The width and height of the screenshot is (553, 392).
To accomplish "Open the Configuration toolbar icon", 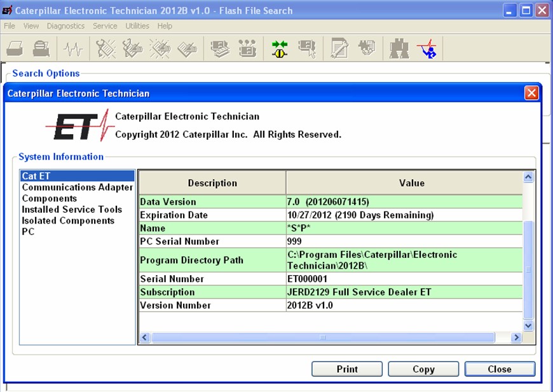I will click(x=247, y=49).
